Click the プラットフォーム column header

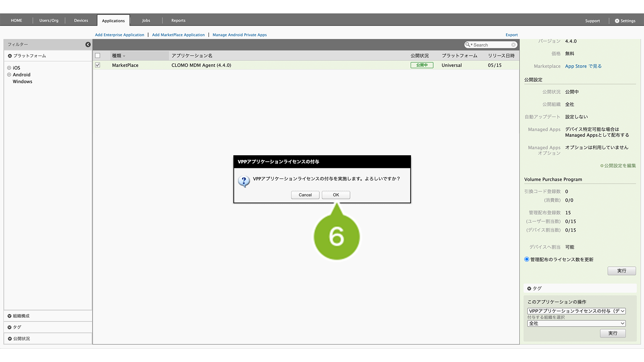459,56
